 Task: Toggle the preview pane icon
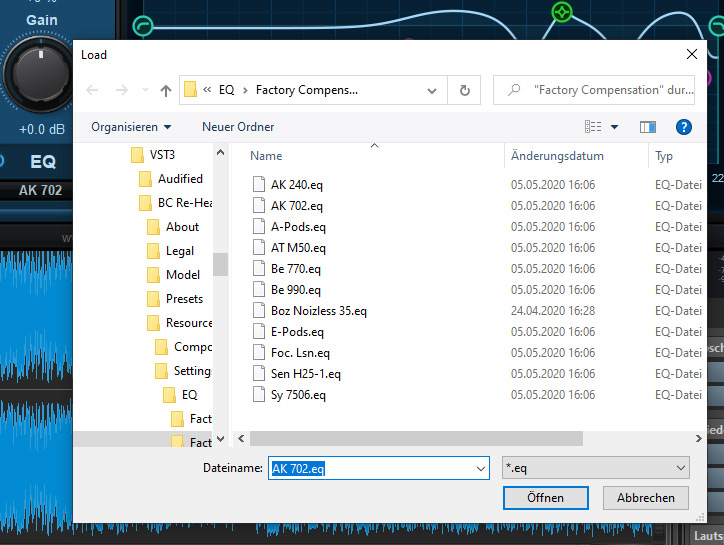648,127
